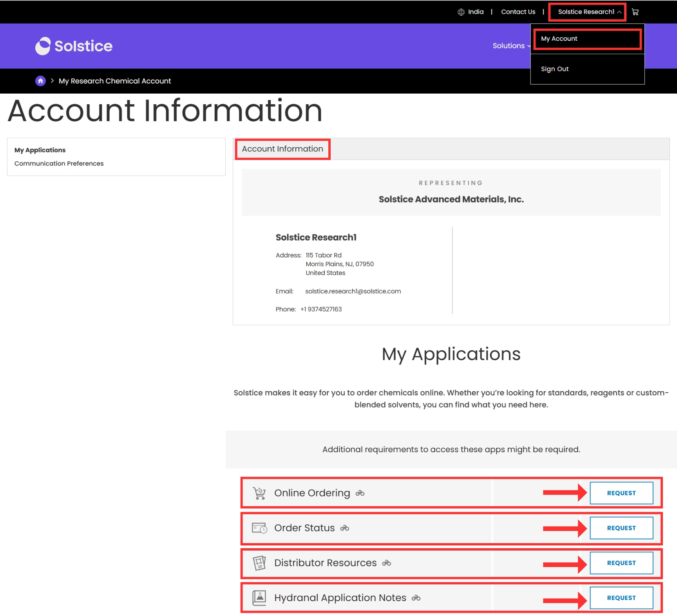This screenshot has width=677, height=616.
Task: Click the Distributor Resources application label
Action: [325, 563]
